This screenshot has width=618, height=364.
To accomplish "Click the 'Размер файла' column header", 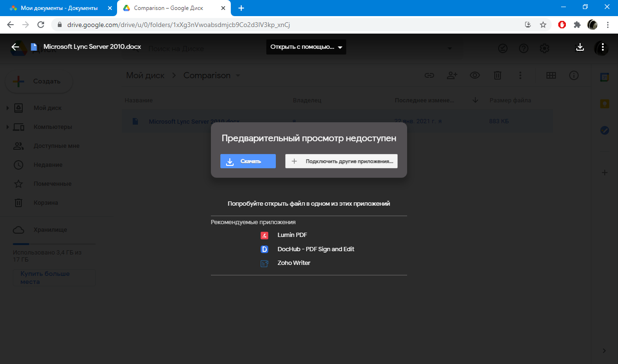I will pos(510,100).
